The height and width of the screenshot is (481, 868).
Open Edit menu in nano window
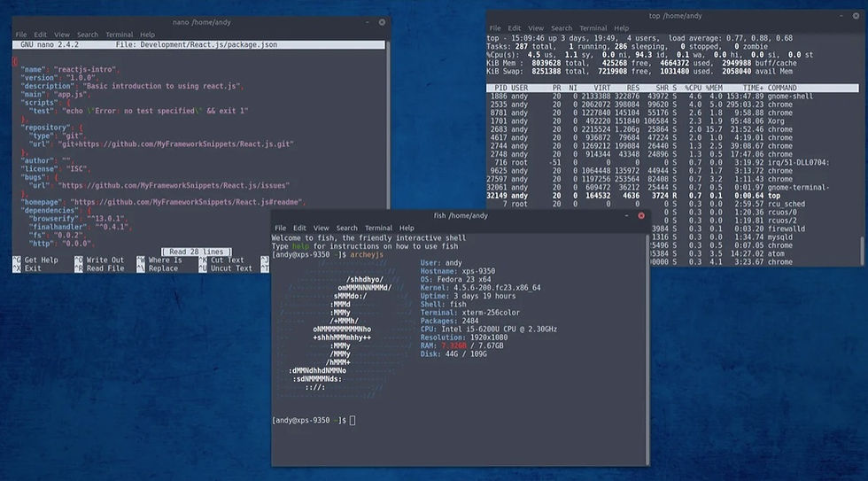coord(41,35)
